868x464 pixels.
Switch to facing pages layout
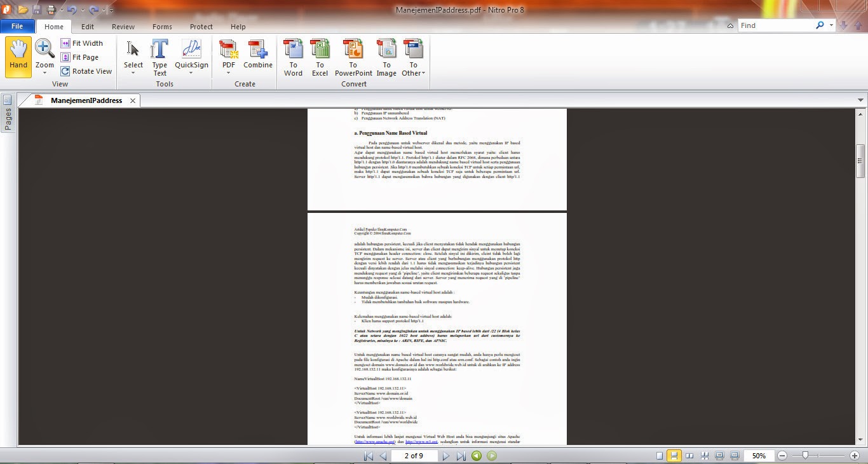pos(689,456)
